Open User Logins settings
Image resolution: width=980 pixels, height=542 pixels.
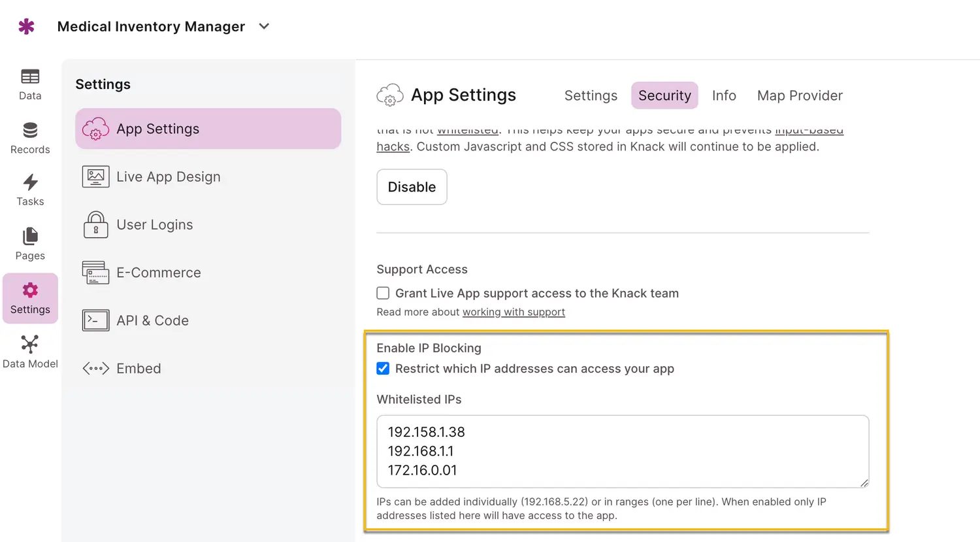tap(154, 225)
